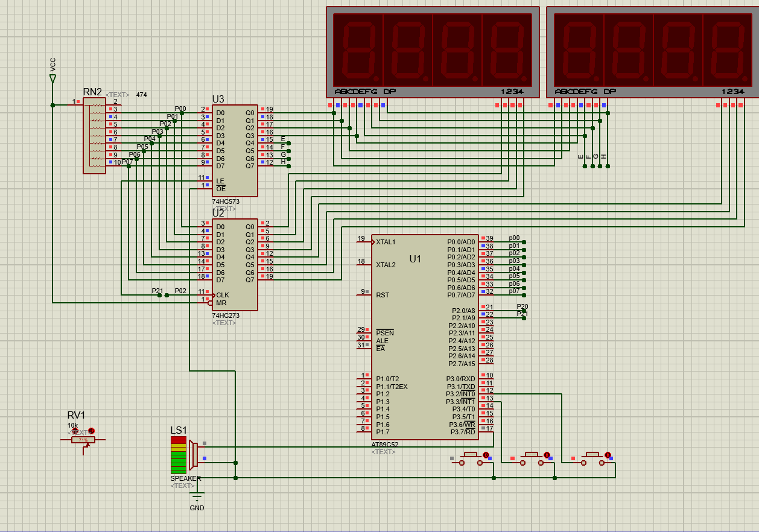Click the SPEAKER part name text
The height and width of the screenshot is (532, 759).
[x=185, y=478]
